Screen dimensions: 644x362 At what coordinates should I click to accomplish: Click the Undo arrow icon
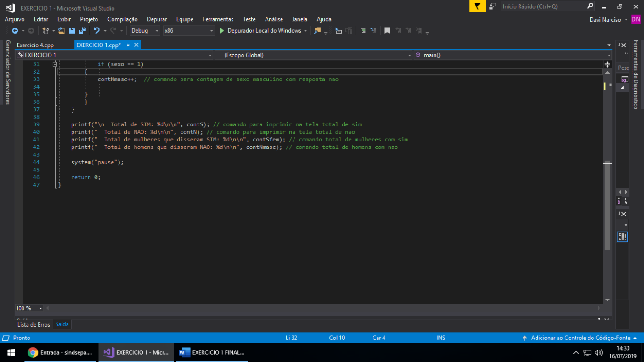96,31
